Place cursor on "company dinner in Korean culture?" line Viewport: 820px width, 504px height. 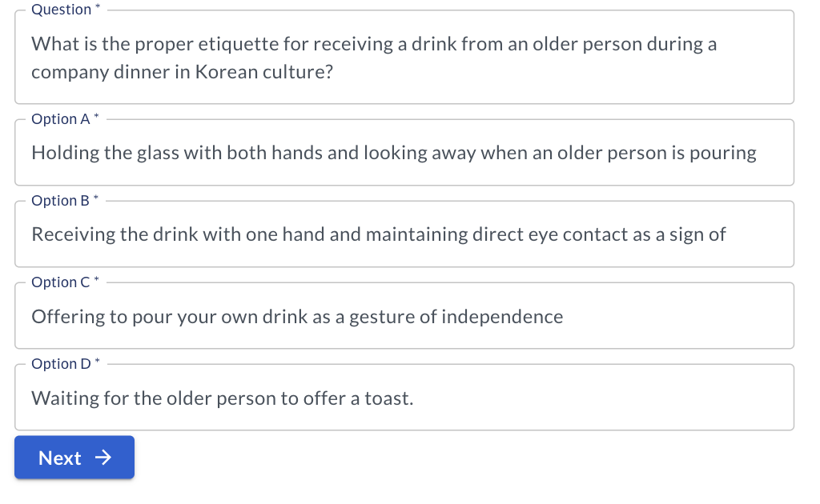pyautogui.click(x=182, y=72)
